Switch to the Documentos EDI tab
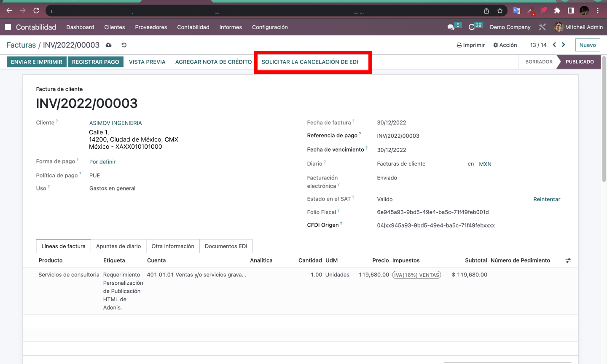The image size is (607, 364). tap(226, 246)
